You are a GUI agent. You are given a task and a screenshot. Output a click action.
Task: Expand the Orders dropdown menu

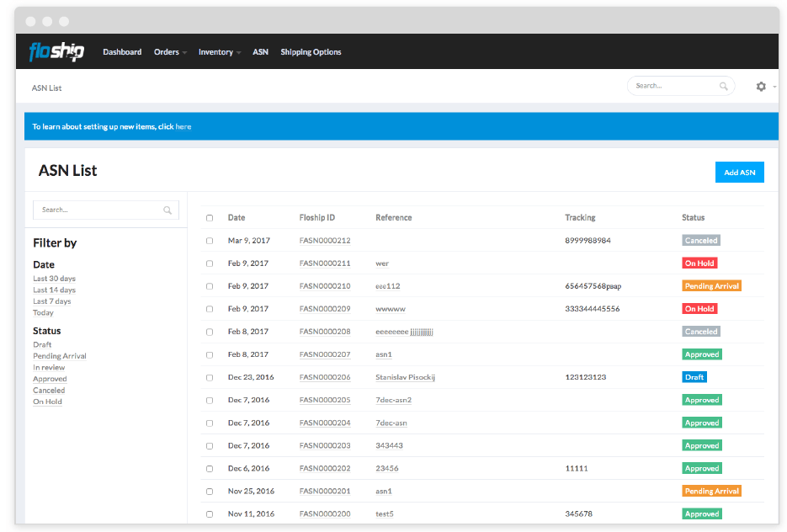(170, 52)
